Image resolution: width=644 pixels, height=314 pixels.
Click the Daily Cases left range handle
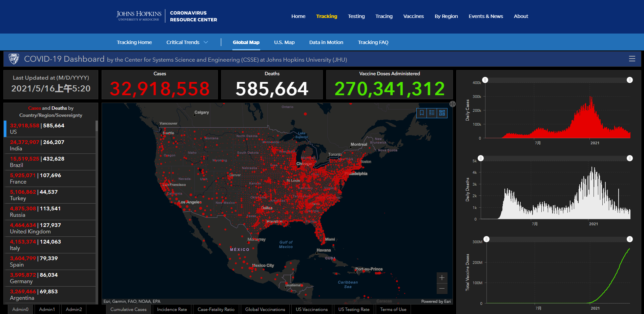[x=485, y=80]
